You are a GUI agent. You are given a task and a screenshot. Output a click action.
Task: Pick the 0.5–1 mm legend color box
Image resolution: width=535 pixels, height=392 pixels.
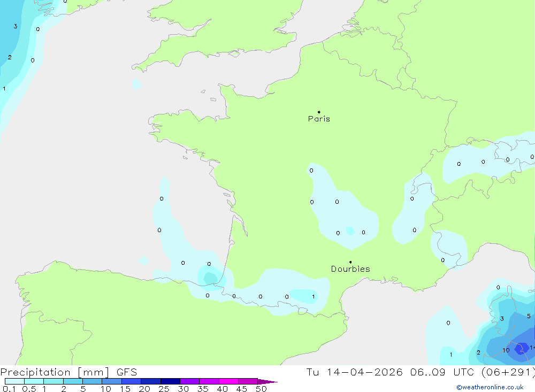pyautogui.click(x=34, y=381)
